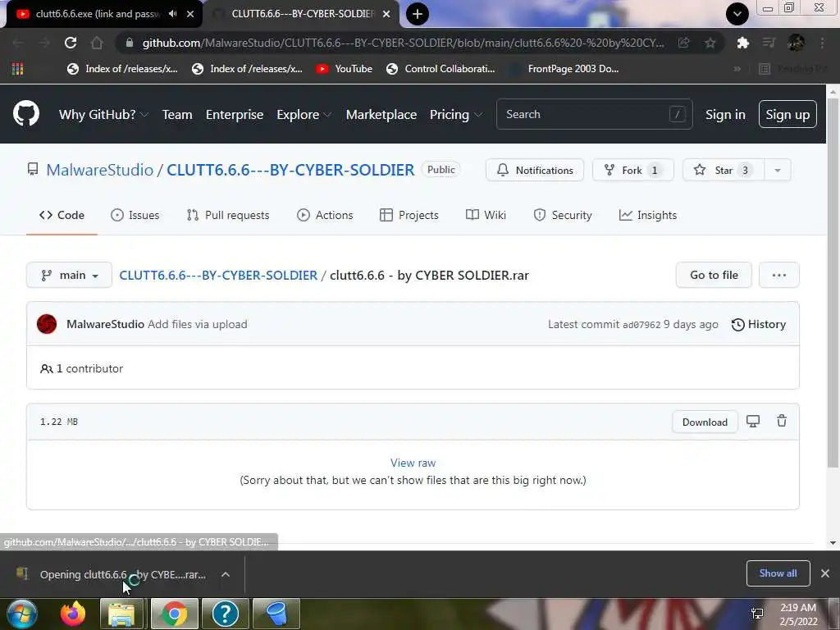Image resolution: width=840 pixels, height=630 pixels.
Task: Click the MalwareStudio red avatar
Action: [47, 324]
